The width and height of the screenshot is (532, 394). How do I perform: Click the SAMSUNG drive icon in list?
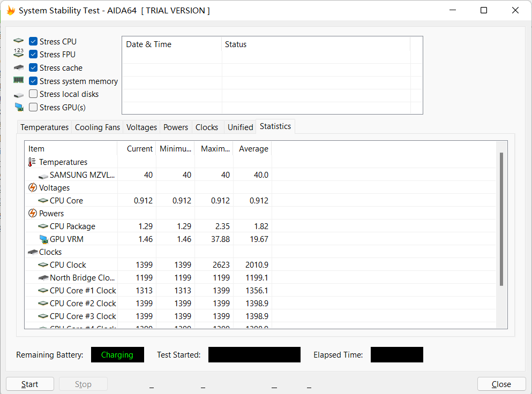(x=43, y=175)
